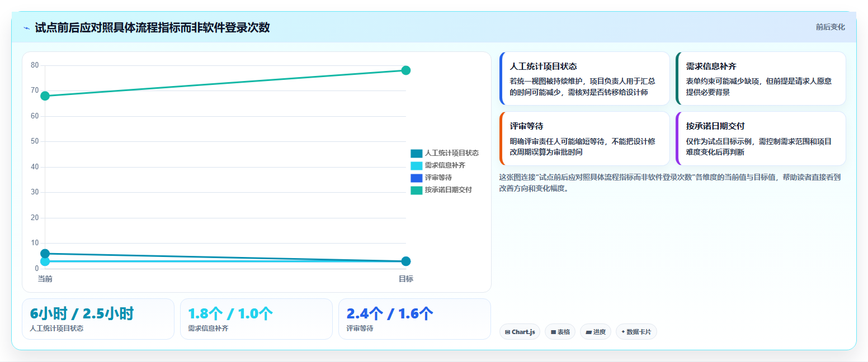
Task: Click the lightning icon beside the title
Action: coord(26,27)
